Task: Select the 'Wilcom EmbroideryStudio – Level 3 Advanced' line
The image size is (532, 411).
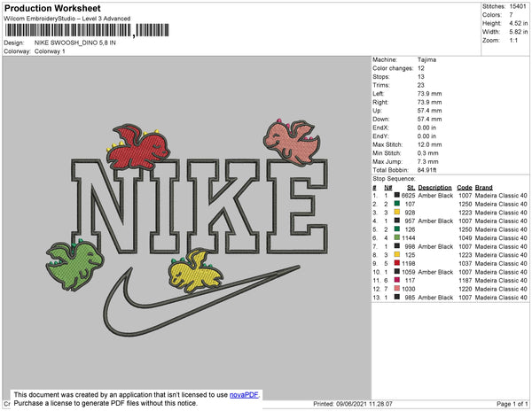Action: coord(67,19)
